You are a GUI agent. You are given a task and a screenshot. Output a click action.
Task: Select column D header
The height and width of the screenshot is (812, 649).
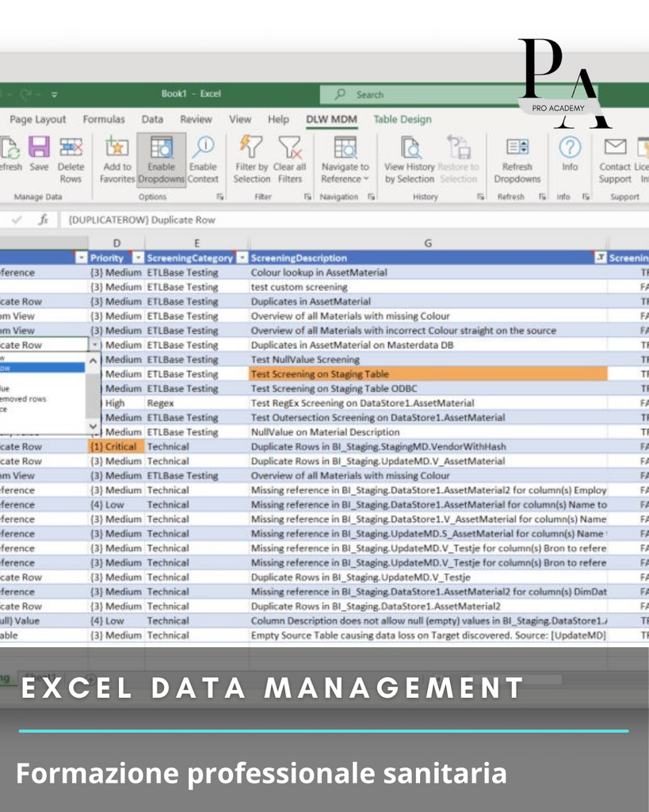pos(116,243)
